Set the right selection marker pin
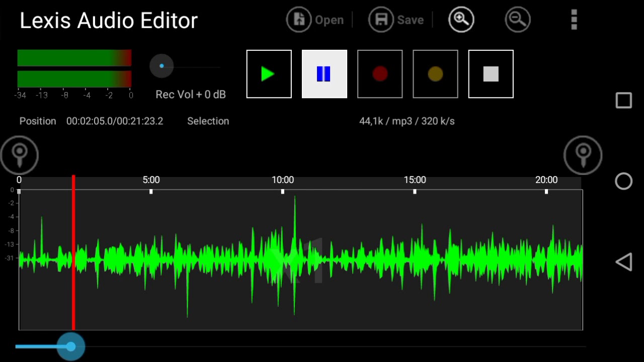Viewport: 644px width, 362px height. pos(583,155)
